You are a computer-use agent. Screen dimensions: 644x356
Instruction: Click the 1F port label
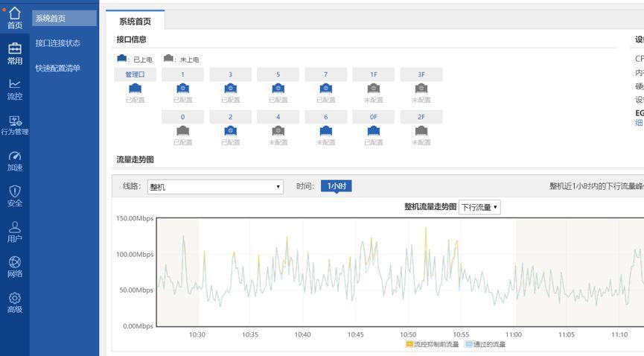pos(373,74)
